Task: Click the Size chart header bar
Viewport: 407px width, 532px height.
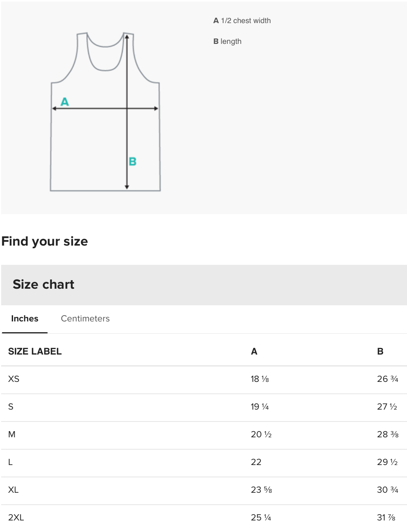Action: (x=204, y=285)
